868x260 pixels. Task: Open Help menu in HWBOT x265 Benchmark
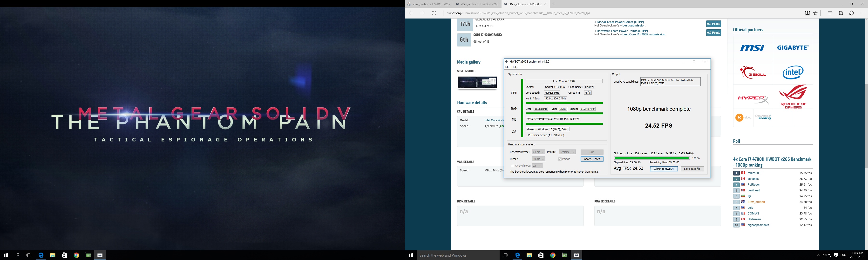point(515,67)
